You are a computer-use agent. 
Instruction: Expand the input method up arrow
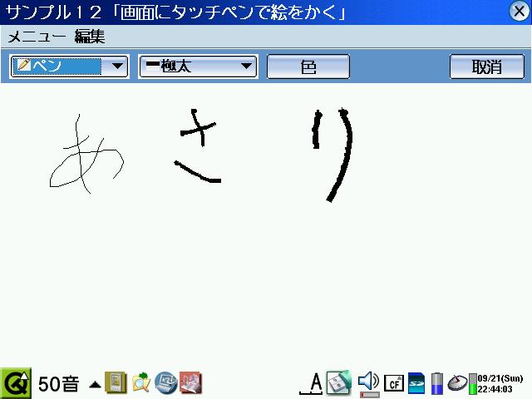(95, 385)
